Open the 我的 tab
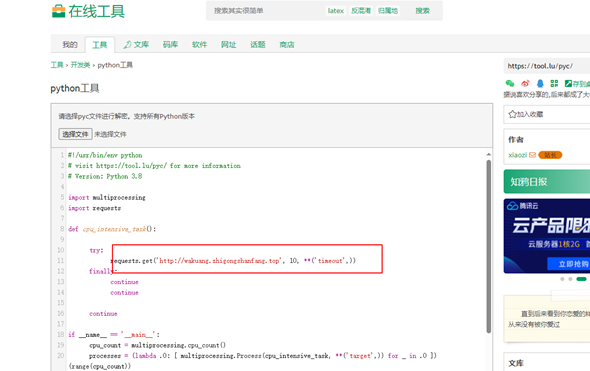This screenshot has width=590, height=371. tap(70, 45)
